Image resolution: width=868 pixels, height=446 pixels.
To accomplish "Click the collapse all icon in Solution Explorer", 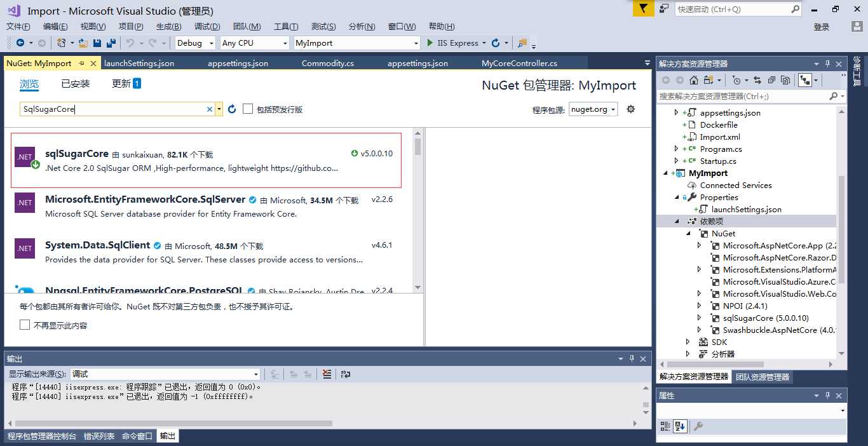I will (771, 80).
